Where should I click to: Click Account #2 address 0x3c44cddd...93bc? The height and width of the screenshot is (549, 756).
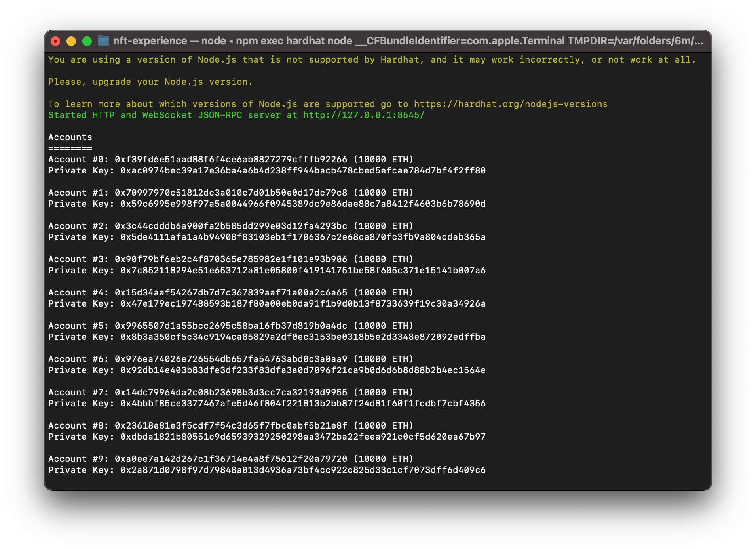pyautogui.click(x=231, y=226)
